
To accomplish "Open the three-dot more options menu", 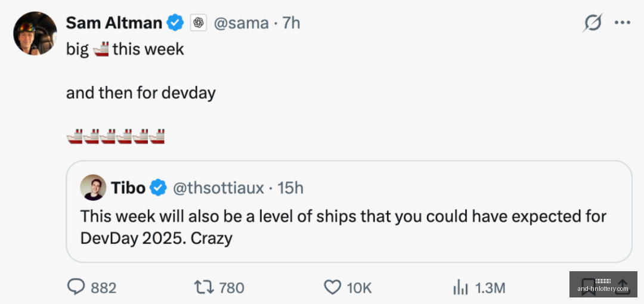I will tap(622, 23).
